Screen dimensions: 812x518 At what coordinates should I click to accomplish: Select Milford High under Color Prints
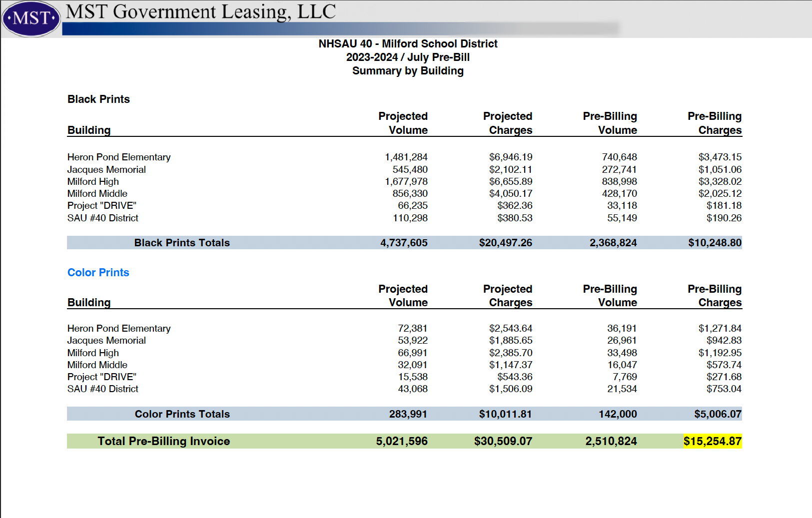[93, 353]
